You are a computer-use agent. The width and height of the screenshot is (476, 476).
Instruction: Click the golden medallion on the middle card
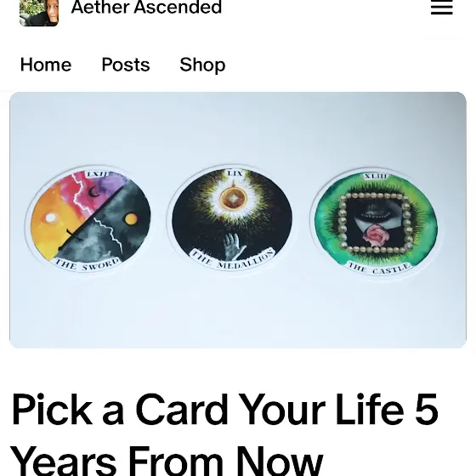point(234,197)
